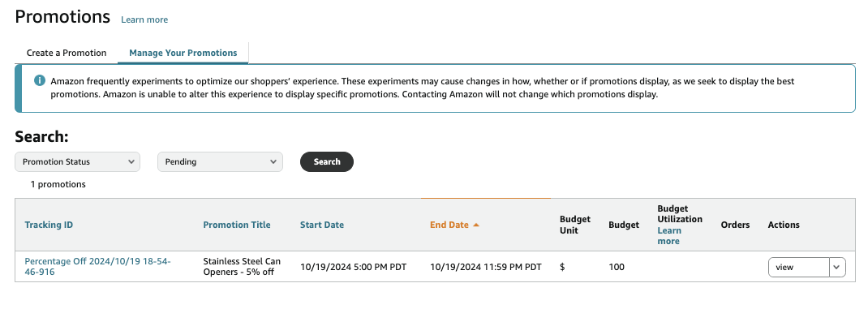Click the Search button

point(327,161)
